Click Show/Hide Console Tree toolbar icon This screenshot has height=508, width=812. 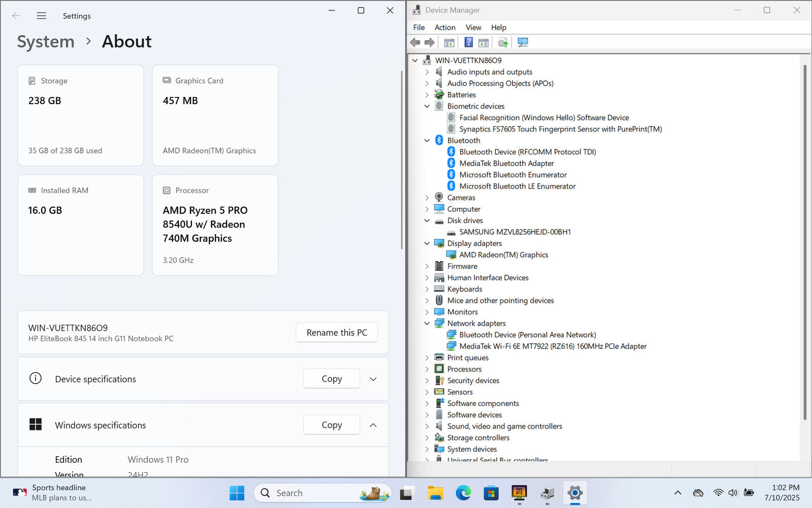click(x=449, y=42)
